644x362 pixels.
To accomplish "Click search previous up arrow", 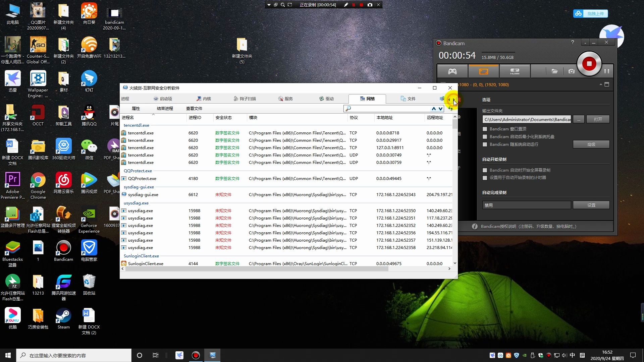I will pos(434,109).
